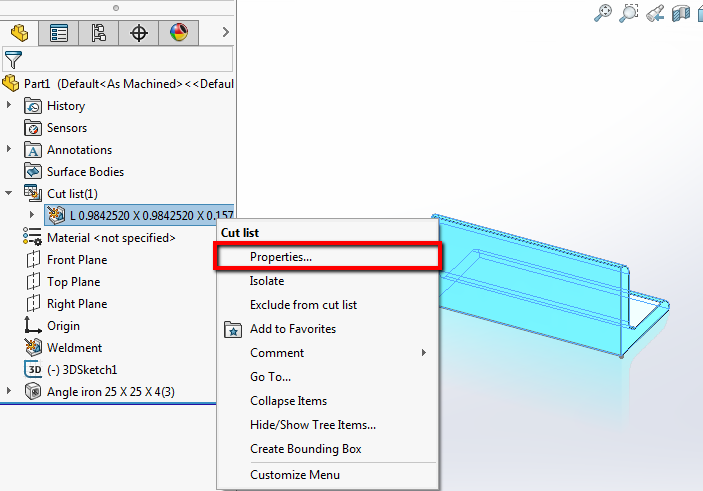The width and height of the screenshot is (703, 491).
Task: Select Material <not specified>
Action: click(x=111, y=238)
